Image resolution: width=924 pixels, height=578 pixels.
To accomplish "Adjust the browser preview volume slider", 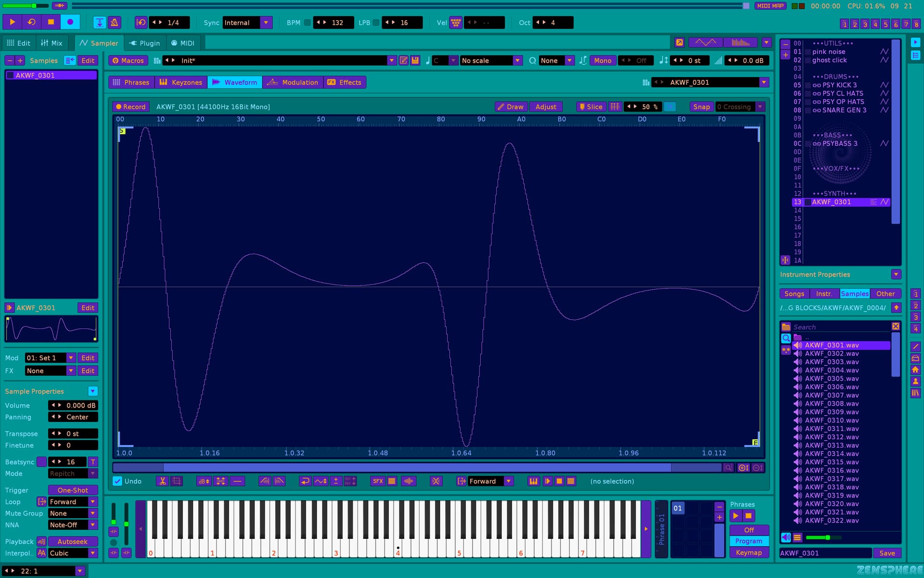I will tap(823, 538).
